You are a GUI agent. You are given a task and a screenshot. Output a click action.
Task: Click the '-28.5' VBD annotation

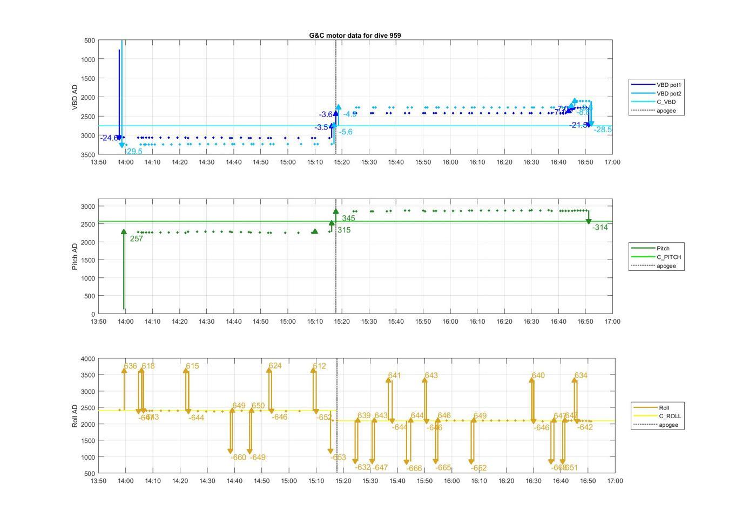(x=603, y=130)
